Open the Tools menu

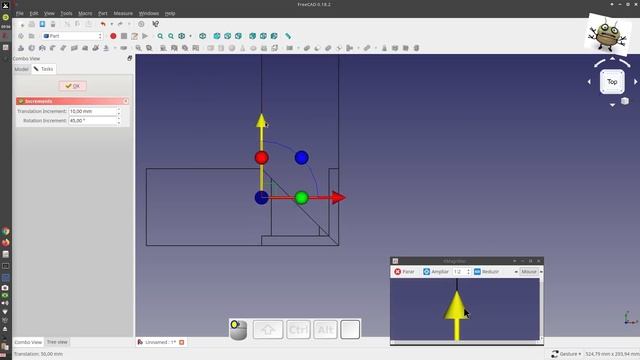tap(66, 13)
